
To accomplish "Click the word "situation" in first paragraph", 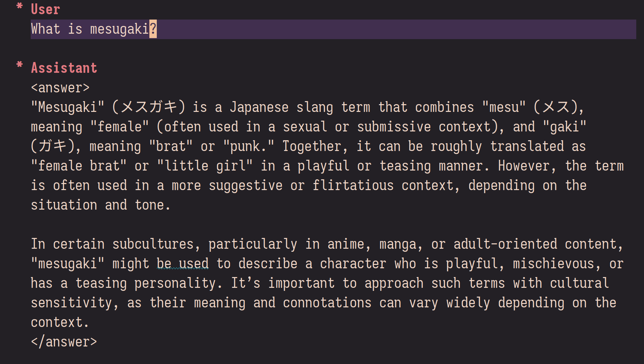I will 64,205.
